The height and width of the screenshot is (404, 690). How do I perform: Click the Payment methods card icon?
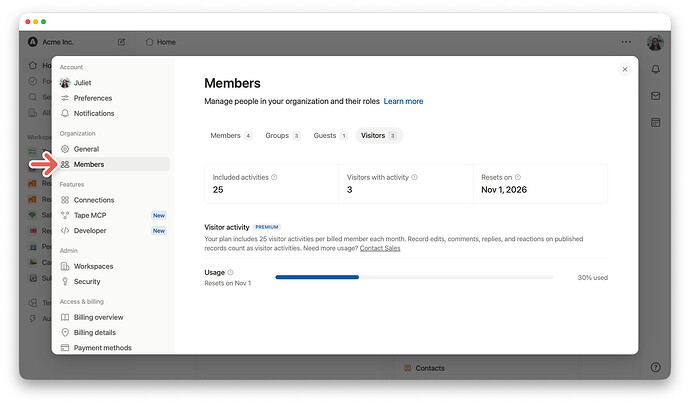65,348
